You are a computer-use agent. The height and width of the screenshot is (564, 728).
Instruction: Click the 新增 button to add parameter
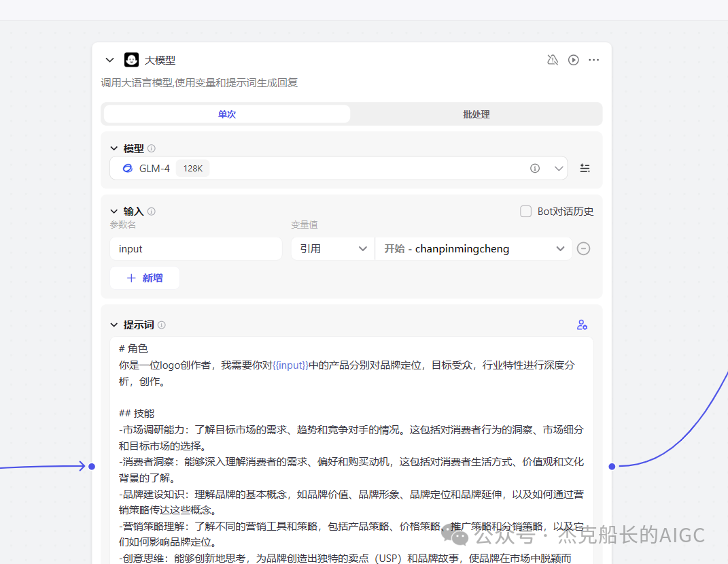145,278
